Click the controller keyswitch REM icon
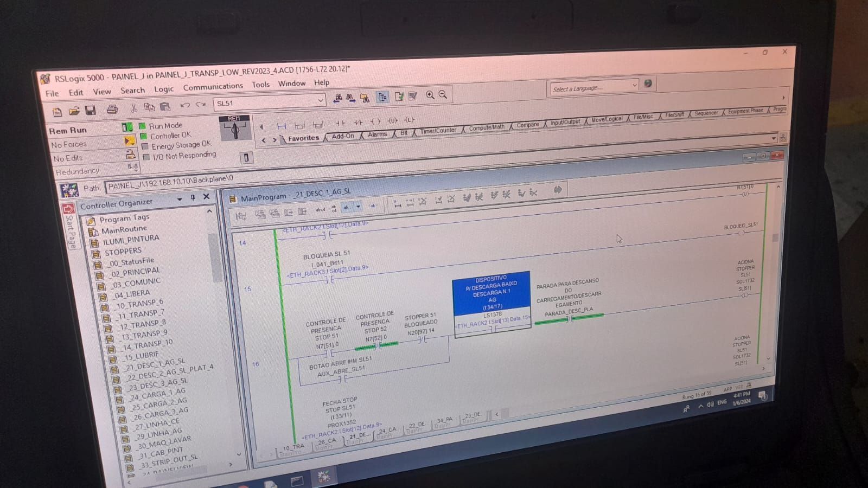 pyautogui.click(x=234, y=128)
